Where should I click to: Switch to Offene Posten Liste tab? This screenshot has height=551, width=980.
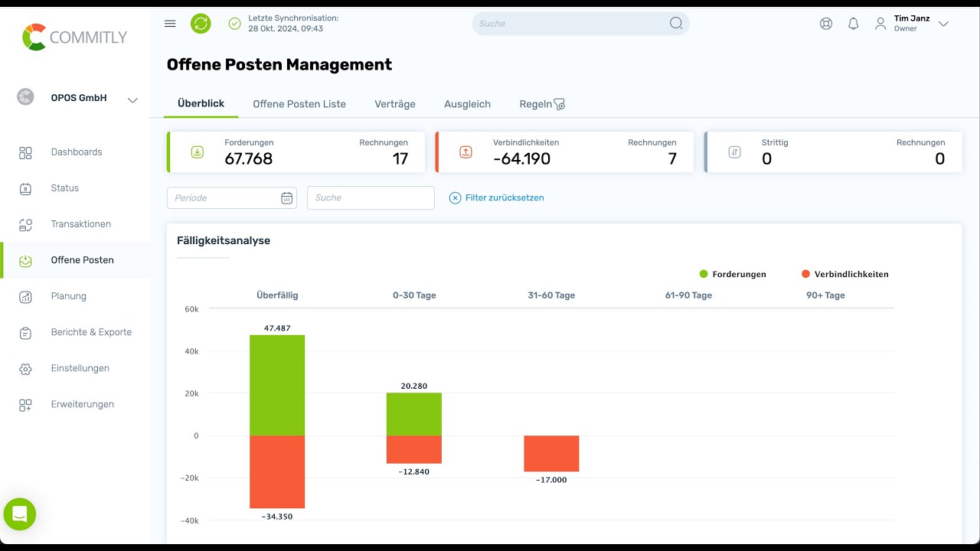point(299,104)
